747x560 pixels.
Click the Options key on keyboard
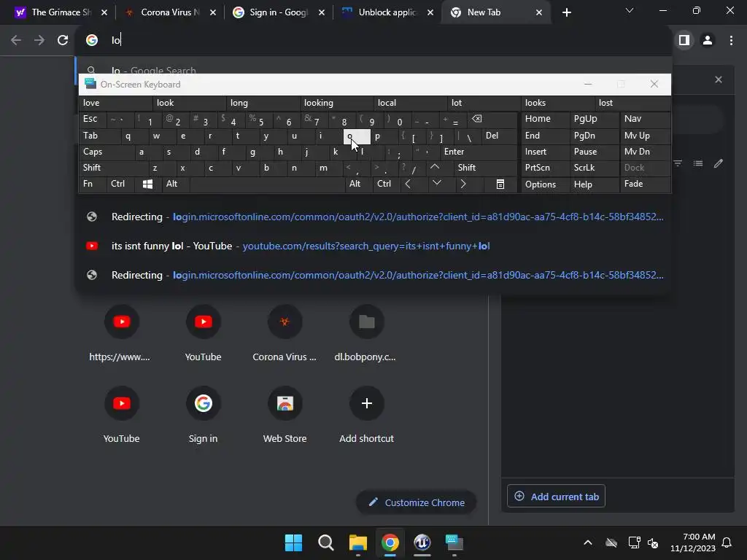[545, 184]
